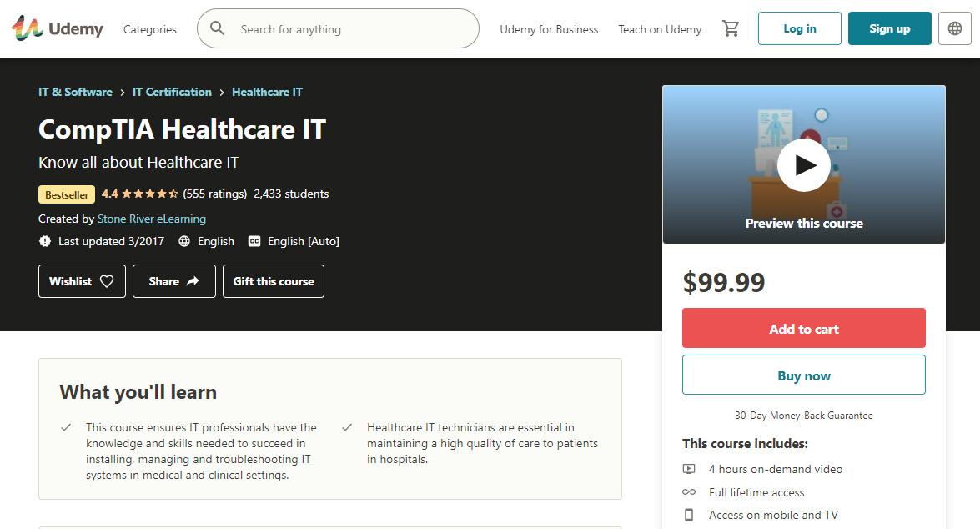Select Teach on Udemy
Image resolution: width=980 pixels, height=529 pixels.
660,28
